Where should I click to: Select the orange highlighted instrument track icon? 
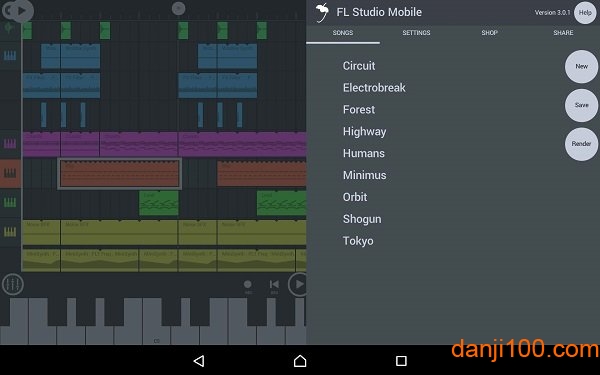coord(10,173)
